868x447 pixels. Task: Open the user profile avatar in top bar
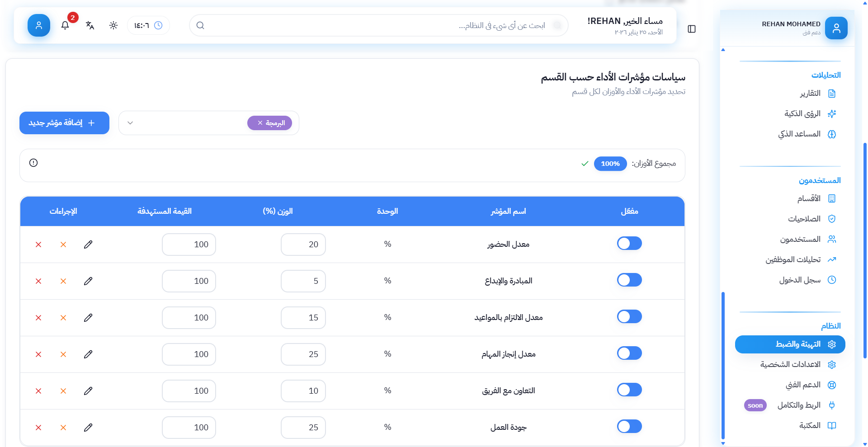39,25
